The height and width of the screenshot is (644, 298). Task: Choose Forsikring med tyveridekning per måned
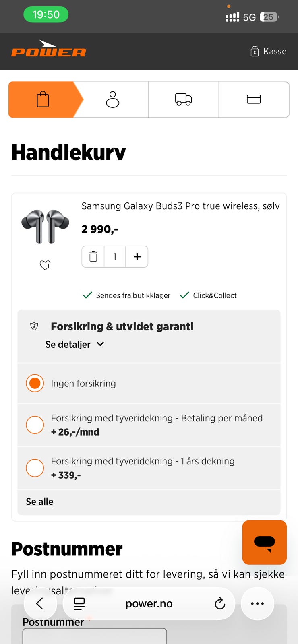tap(35, 425)
